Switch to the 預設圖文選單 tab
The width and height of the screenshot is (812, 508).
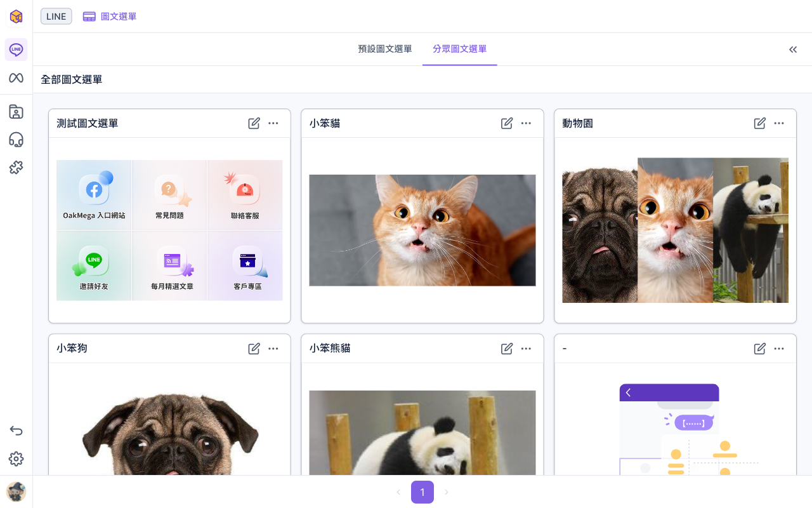point(385,49)
